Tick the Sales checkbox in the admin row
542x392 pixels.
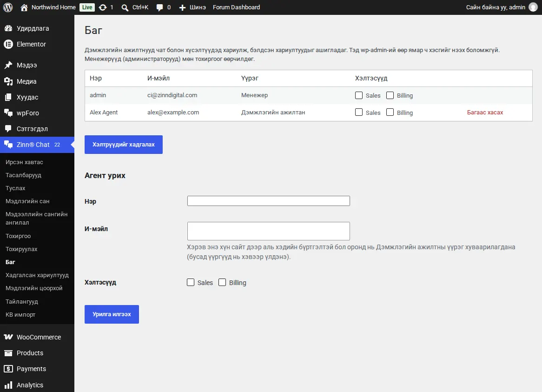tap(359, 95)
